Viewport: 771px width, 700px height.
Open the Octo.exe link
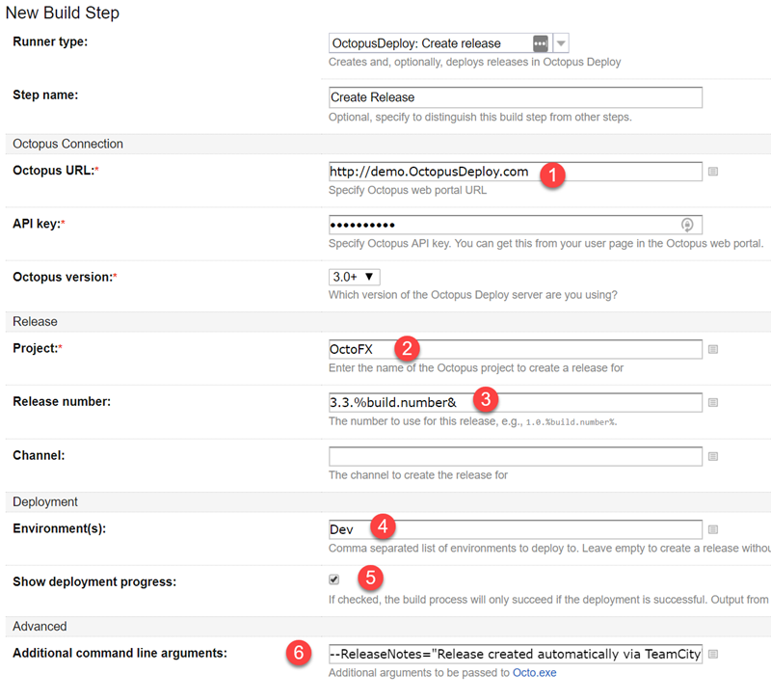537,672
